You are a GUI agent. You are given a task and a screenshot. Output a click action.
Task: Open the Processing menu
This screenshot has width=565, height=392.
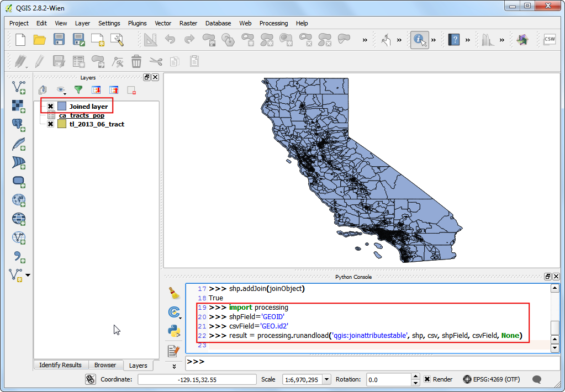[273, 23]
